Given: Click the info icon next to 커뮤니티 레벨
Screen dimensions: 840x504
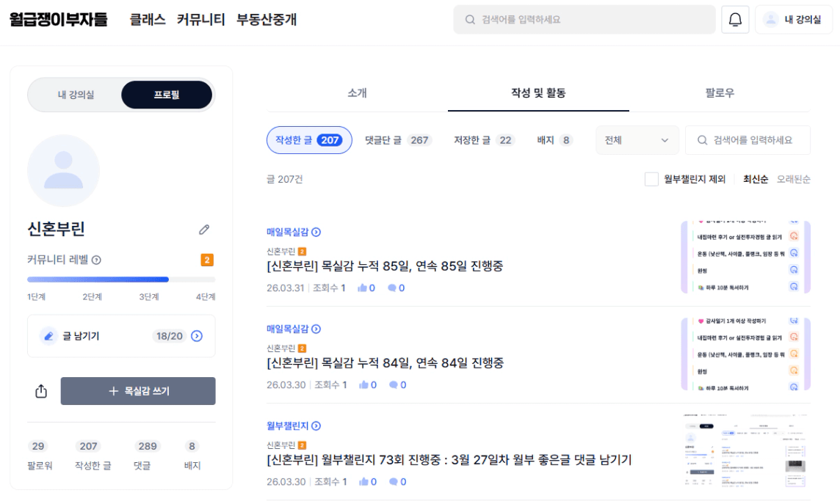Looking at the screenshot, I should (x=96, y=260).
